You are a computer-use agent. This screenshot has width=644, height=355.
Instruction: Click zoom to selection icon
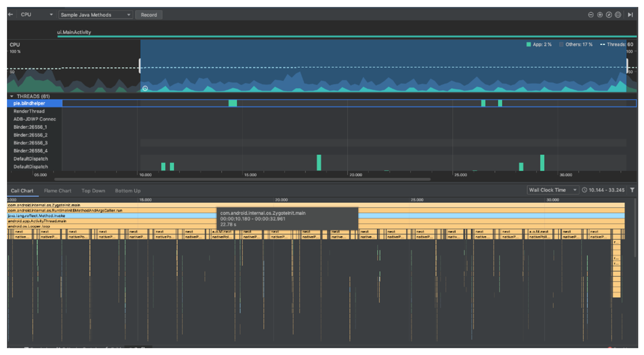pyautogui.click(x=618, y=15)
